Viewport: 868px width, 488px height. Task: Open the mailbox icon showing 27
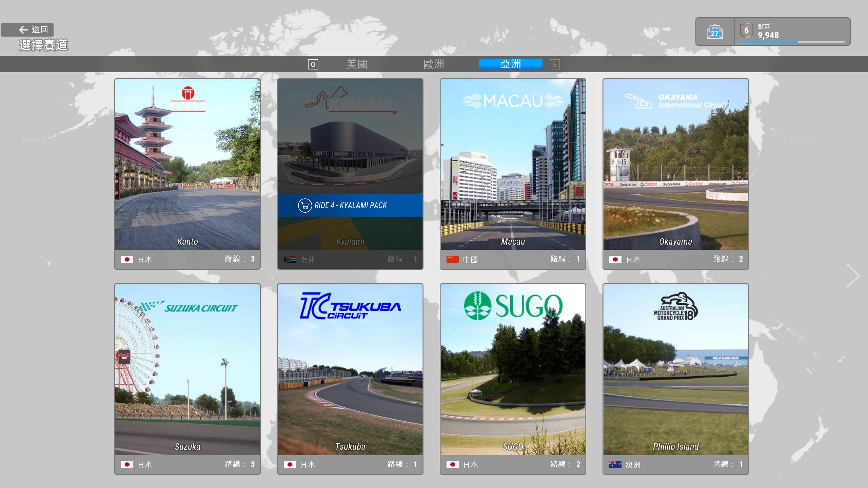715,32
